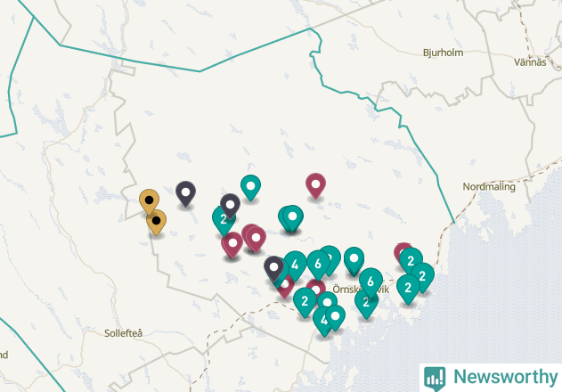Screen dimensions: 562x392
Task: Open the topmost coastal cluster 2 pin
Action: click(411, 262)
